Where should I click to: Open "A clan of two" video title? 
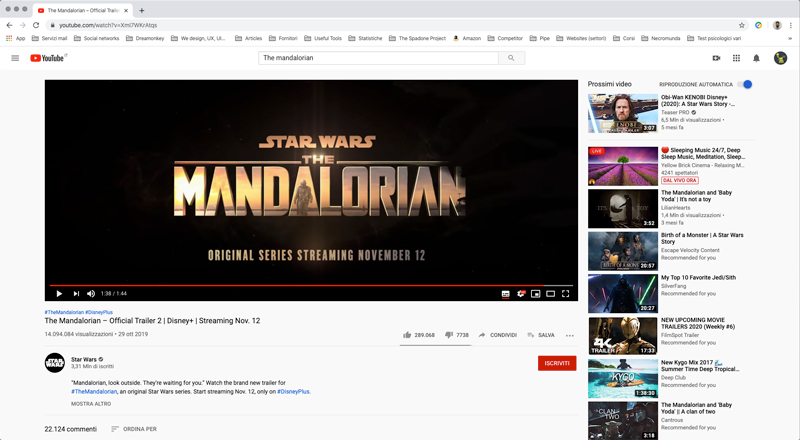(696, 408)
